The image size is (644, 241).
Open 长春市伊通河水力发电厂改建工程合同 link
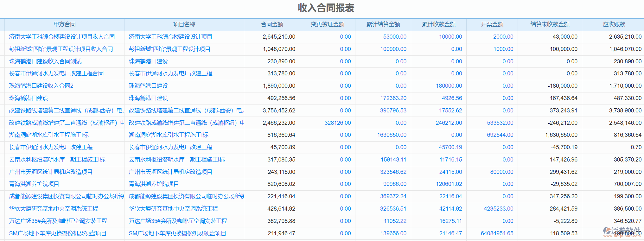coord(56,73)
